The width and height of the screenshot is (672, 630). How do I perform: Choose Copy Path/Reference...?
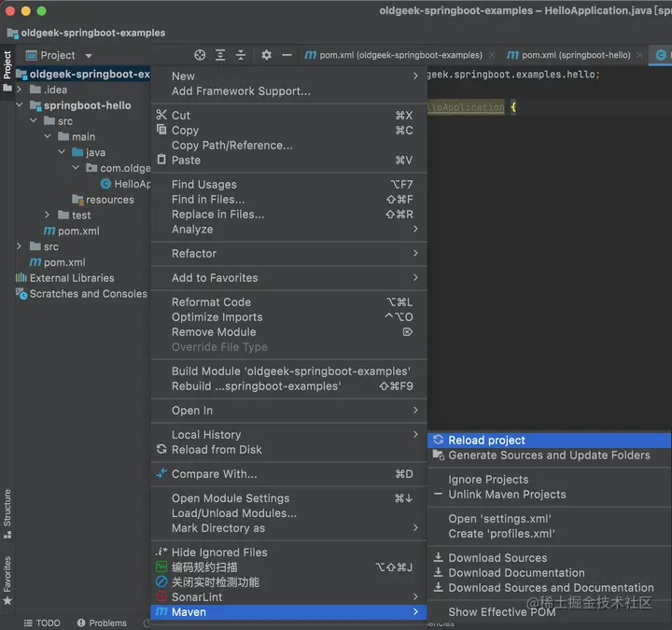coord(288,145)
